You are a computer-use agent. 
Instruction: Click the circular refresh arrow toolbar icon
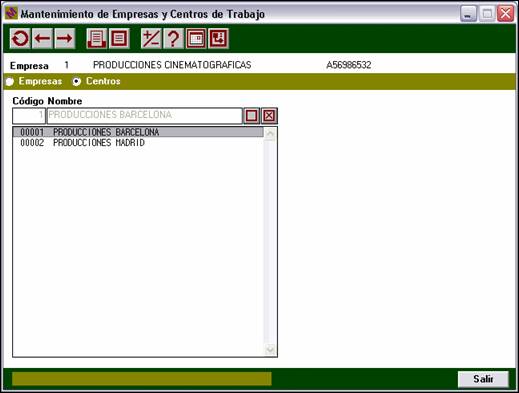click(20, 39)
